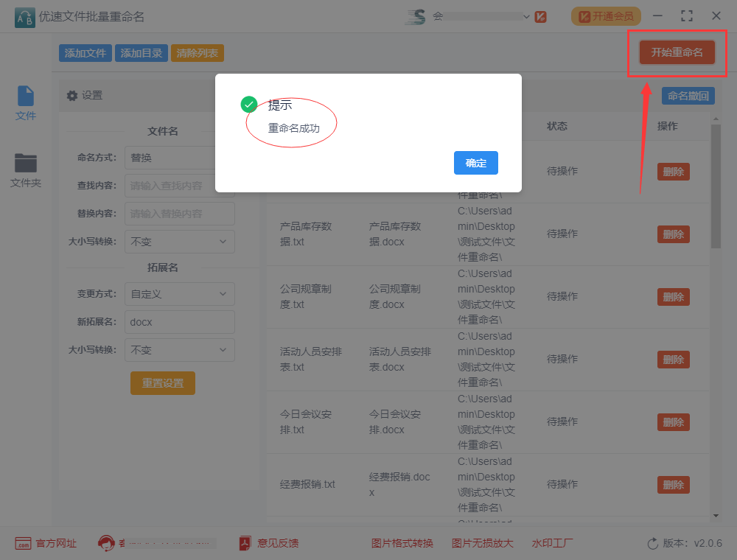Viewport: 737px width, 560px height.
Task: Click the 开始重命名 button
Action: pos(677,52)
